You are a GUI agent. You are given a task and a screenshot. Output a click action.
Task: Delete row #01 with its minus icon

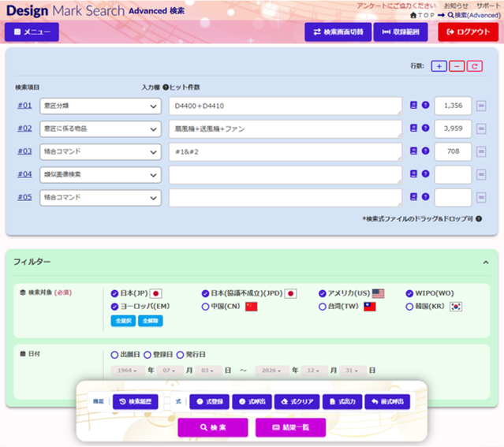[481, 106]
